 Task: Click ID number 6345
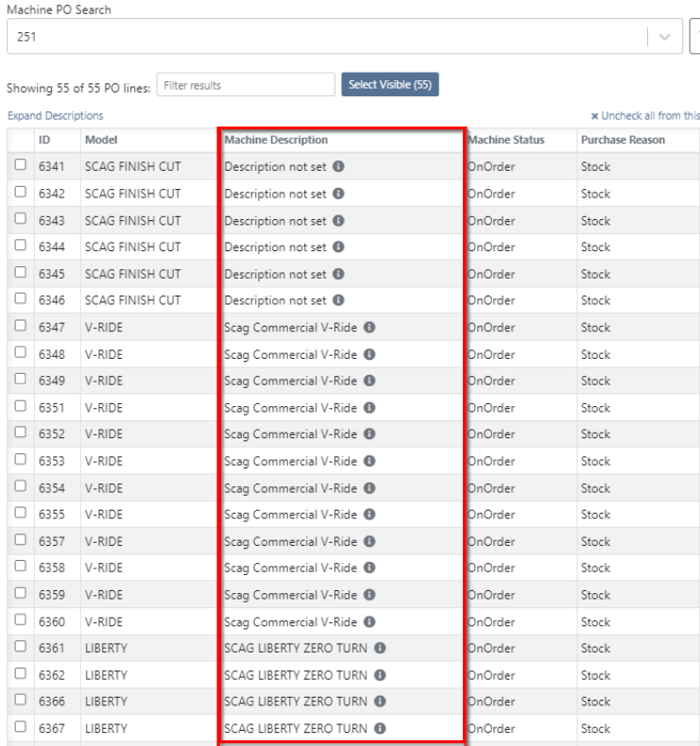[51, 274]
